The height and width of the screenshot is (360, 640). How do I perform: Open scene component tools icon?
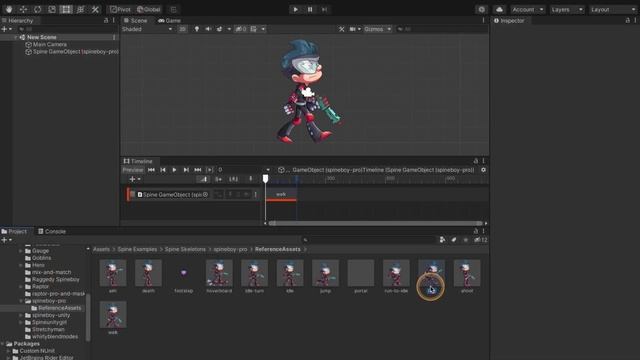[x=342, y=29]
